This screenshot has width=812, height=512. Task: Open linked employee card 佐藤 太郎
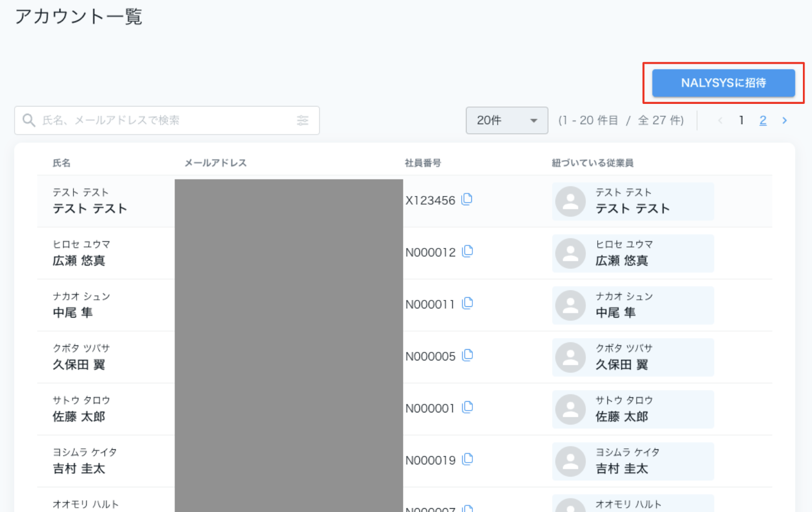coord(633,409)
